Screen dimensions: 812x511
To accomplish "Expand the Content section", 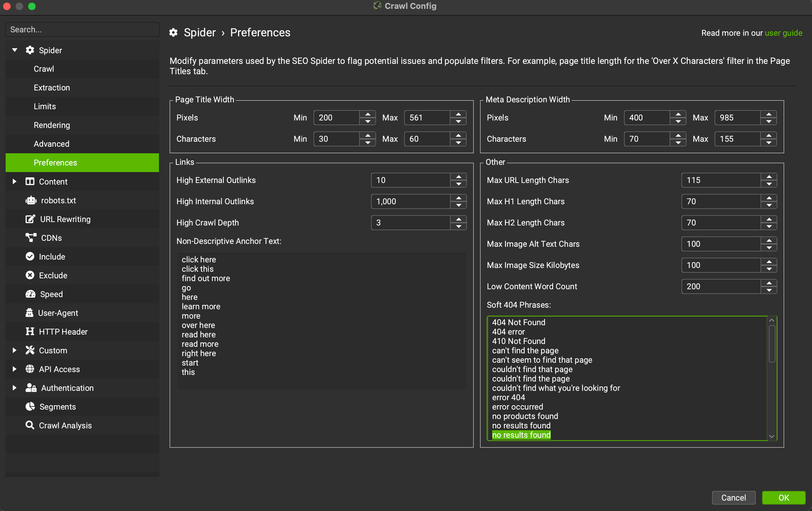I will tap(14, 182).
